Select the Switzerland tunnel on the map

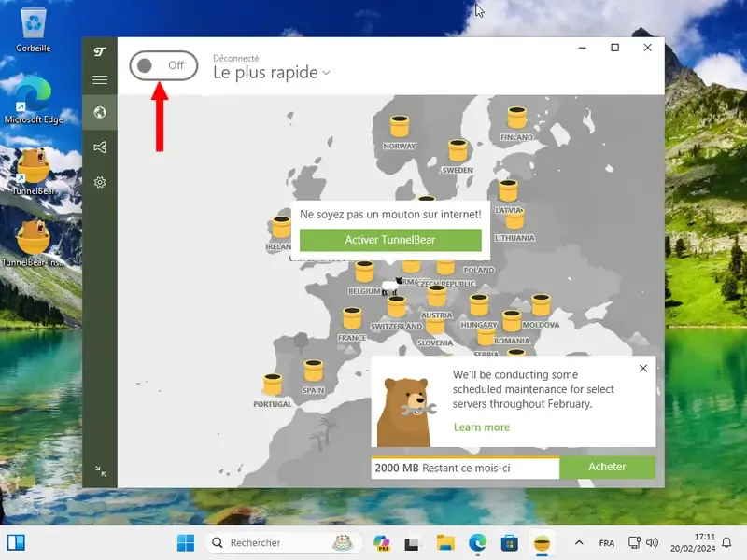click(x=396, y=307)
